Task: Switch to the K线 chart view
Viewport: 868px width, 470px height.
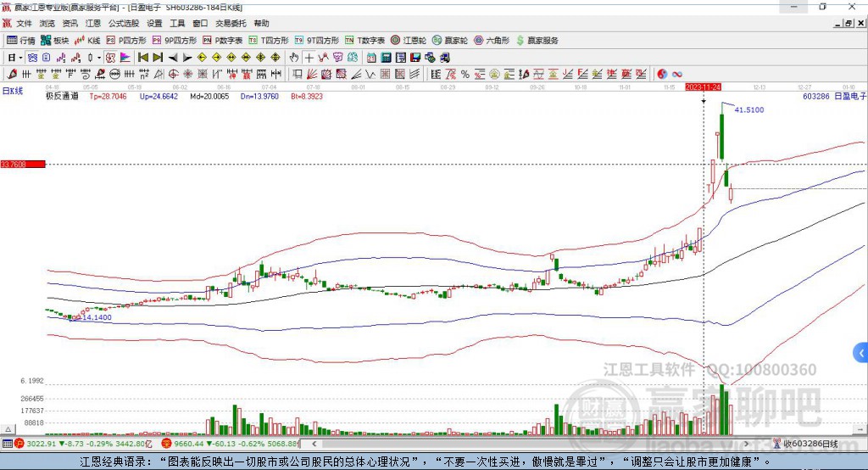Action: point(87,41)
